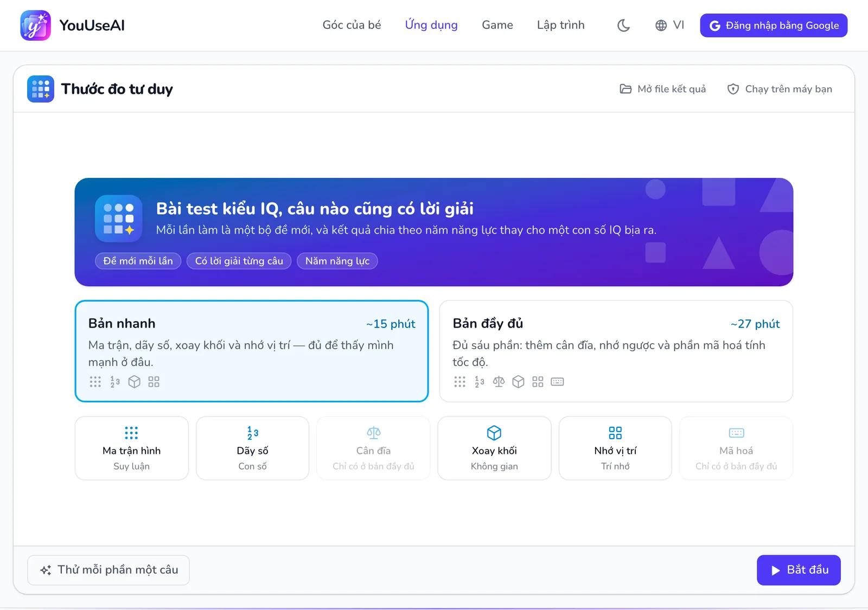The image size is (868, 610).
Task: Click the 123 sequence icon in Bản nhanh
Action: [x=115, y=382]
